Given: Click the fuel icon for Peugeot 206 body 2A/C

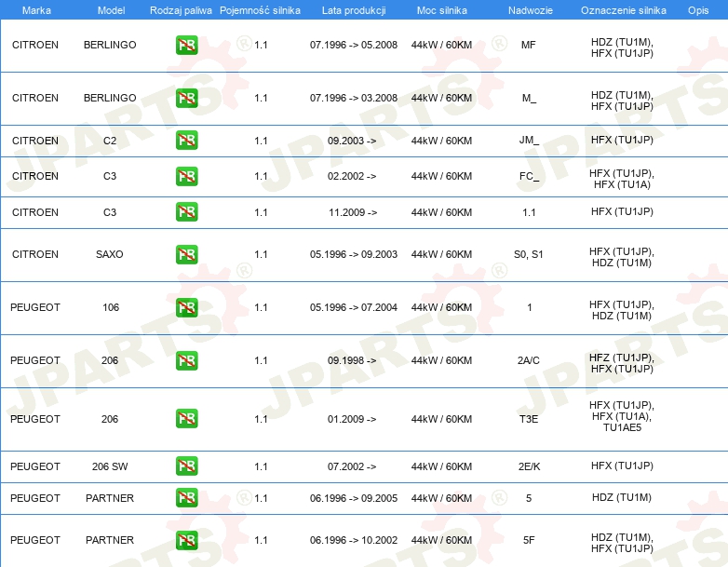Looking at the screenshot, I should pyautogui.click(x=186, y=360).
